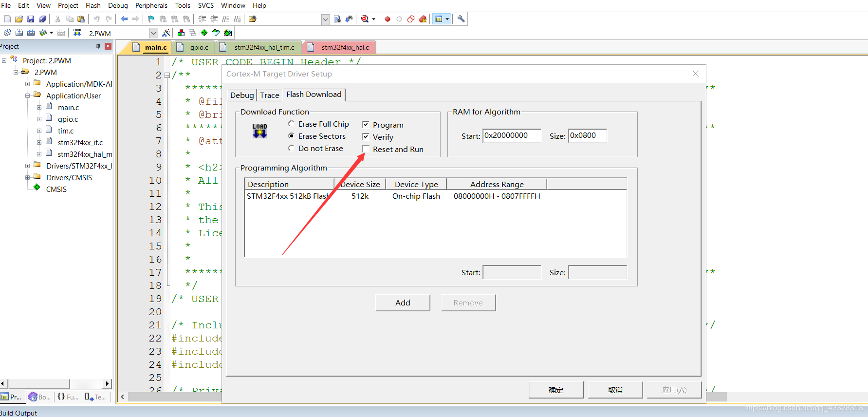Screen dimensions: 868x417
Task: Click the RAM for Algorithm Start address field
Action: [512, 135]
